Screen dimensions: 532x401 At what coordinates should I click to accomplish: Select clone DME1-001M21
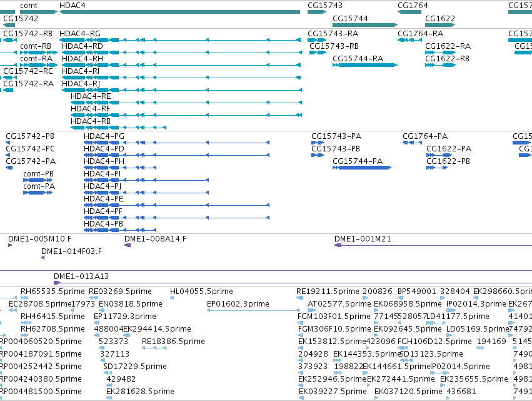(363, 239)
